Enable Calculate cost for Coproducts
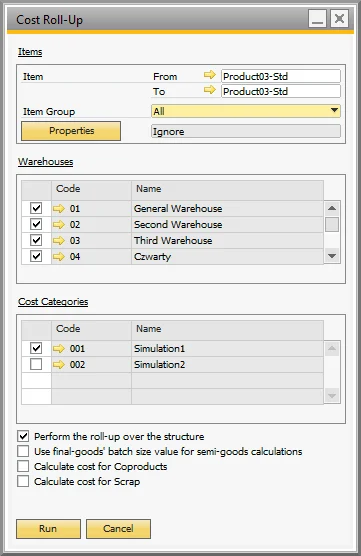361x556 pixels. coord(23,466)
